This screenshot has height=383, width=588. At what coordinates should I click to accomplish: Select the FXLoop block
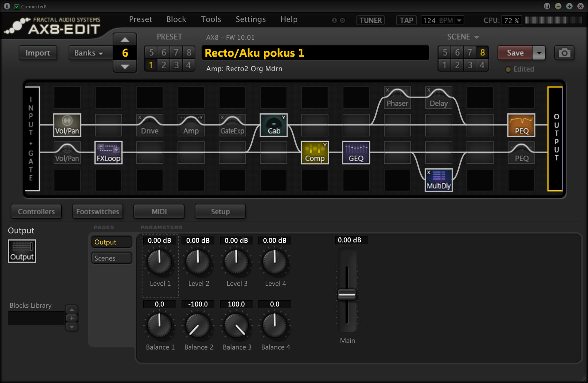point(108,153)
